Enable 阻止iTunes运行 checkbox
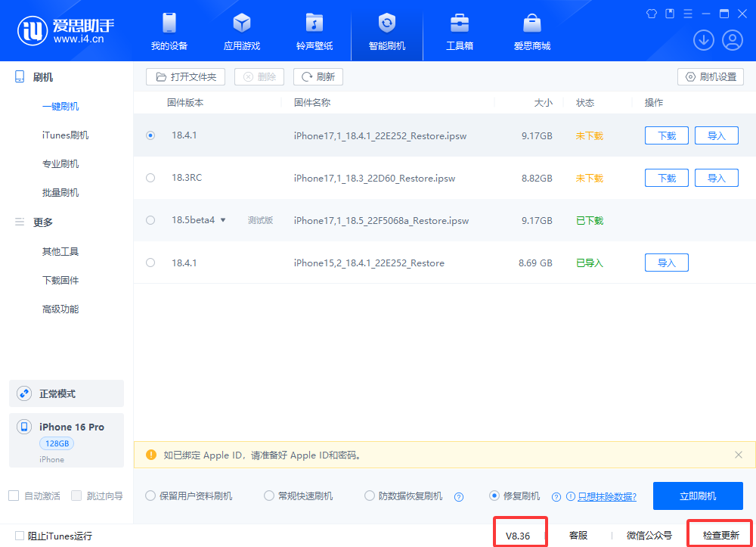This screenshot has width=756, height=547. 20,536
